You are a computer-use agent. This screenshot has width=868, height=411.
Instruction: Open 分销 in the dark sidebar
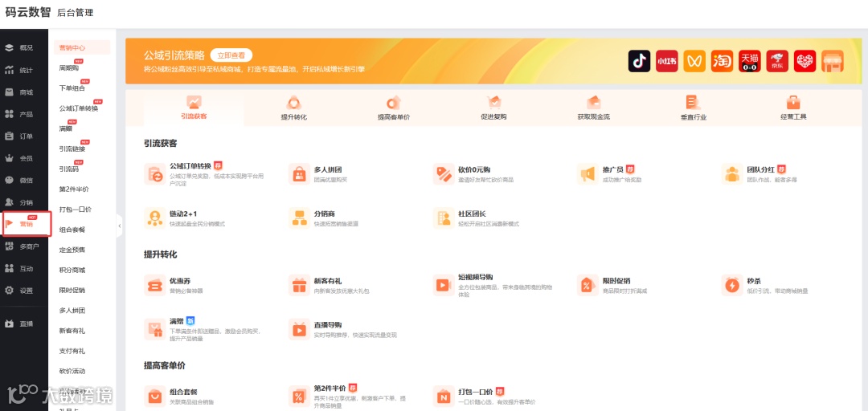pos(18,202)
